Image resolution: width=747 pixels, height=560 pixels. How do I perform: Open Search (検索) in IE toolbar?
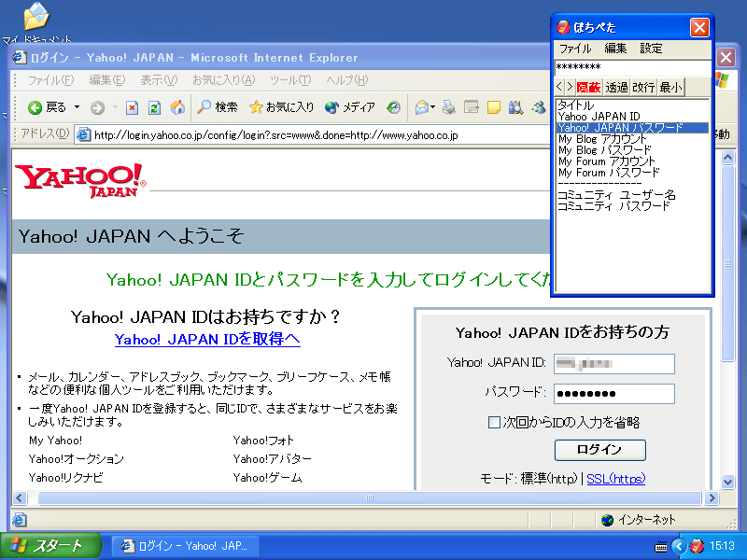coord(218,107)
